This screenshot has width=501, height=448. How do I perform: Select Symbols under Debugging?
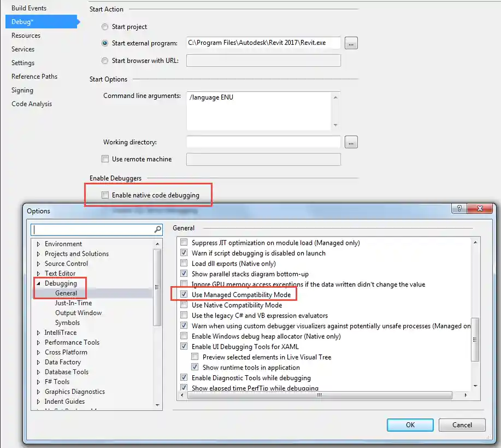(x=67, y=322)
